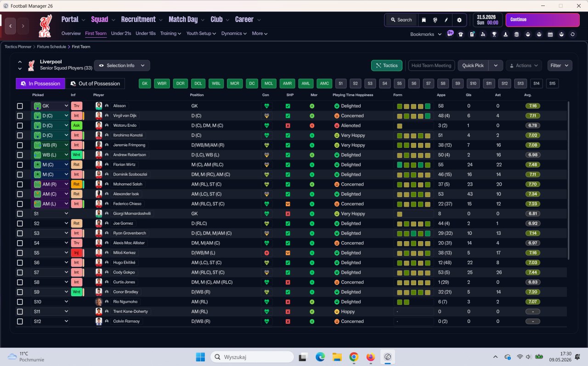
Task: Open S1 picked dropdown for Giorgi Mamardashvili
Action: (x=51, y=214)
